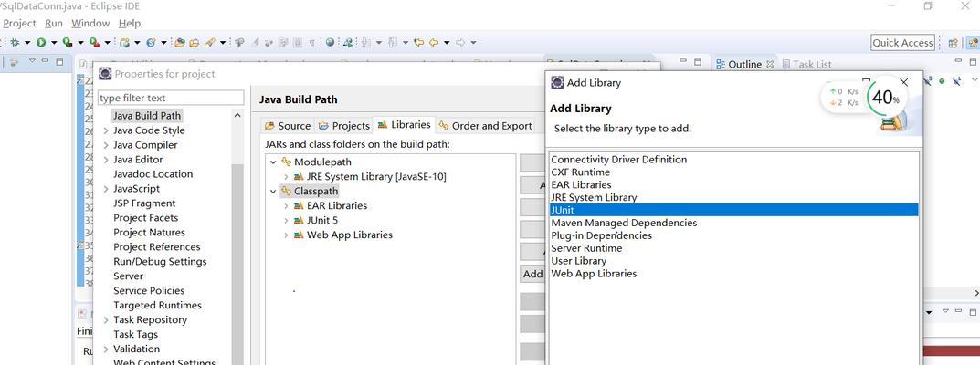Image resolution: width=980 pixels, height=365 pixels.
Task: Open the Search icon dropdown arrow
Action: point(223,42)
